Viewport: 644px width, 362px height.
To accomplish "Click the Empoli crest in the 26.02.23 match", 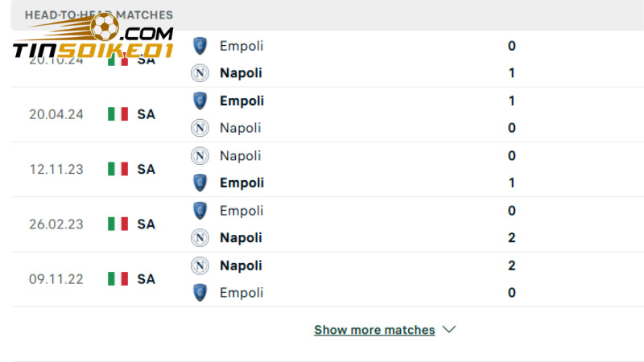I will click(x=200, y=211).
